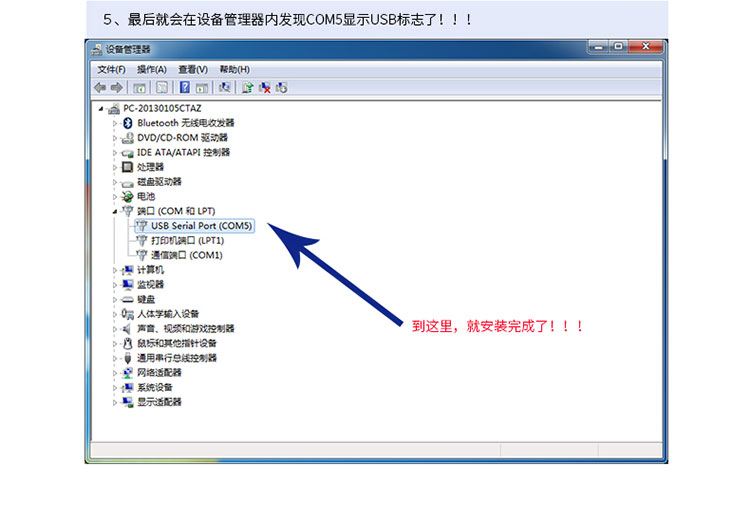Select USB Serial Port (COM5) device

tap(201, 226)
